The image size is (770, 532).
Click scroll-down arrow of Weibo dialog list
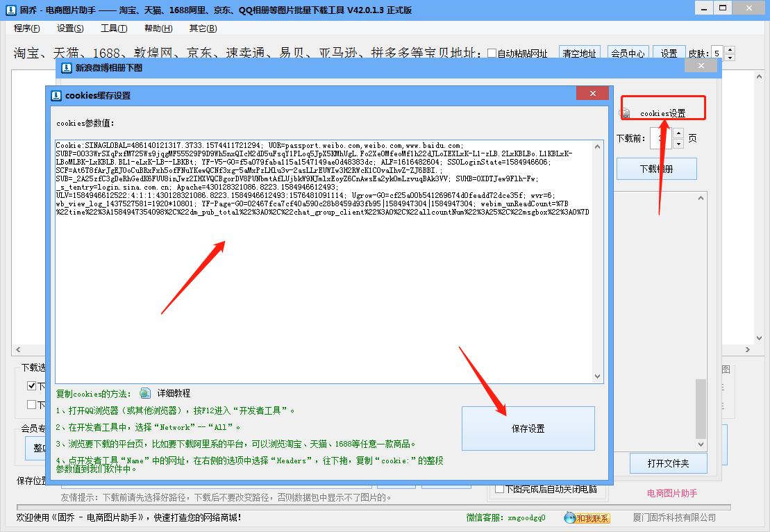701,444
